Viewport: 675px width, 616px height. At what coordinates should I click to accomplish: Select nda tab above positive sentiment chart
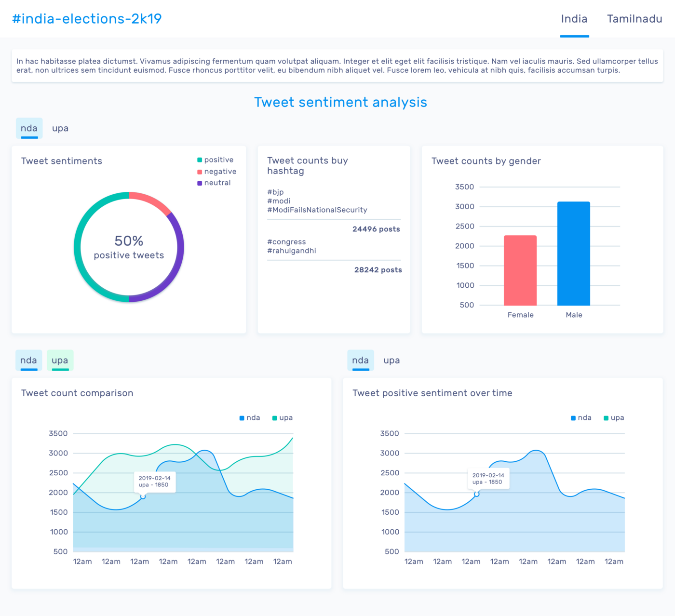(360, 361)
